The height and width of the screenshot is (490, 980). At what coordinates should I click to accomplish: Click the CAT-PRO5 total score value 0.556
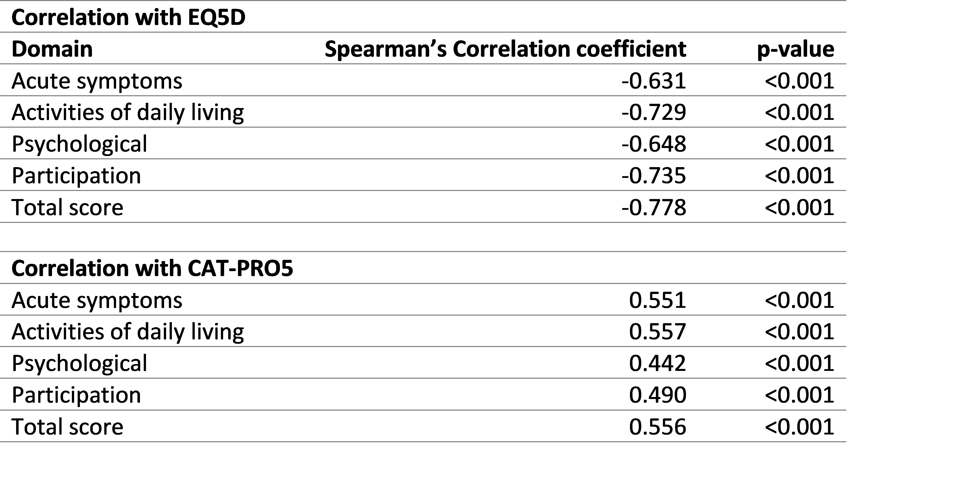pyautogui.click(x=657, y=426)
